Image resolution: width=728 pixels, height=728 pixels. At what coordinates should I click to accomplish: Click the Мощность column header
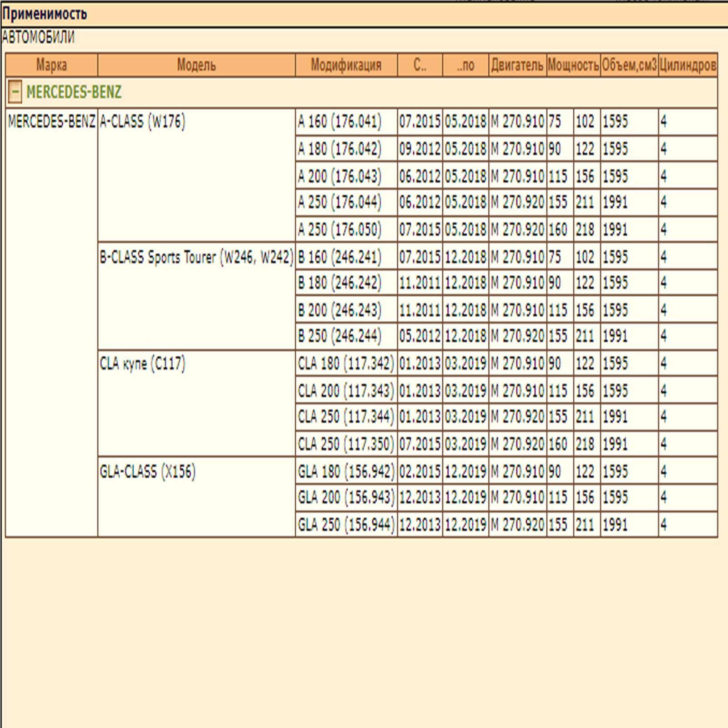tap(573, 65)
